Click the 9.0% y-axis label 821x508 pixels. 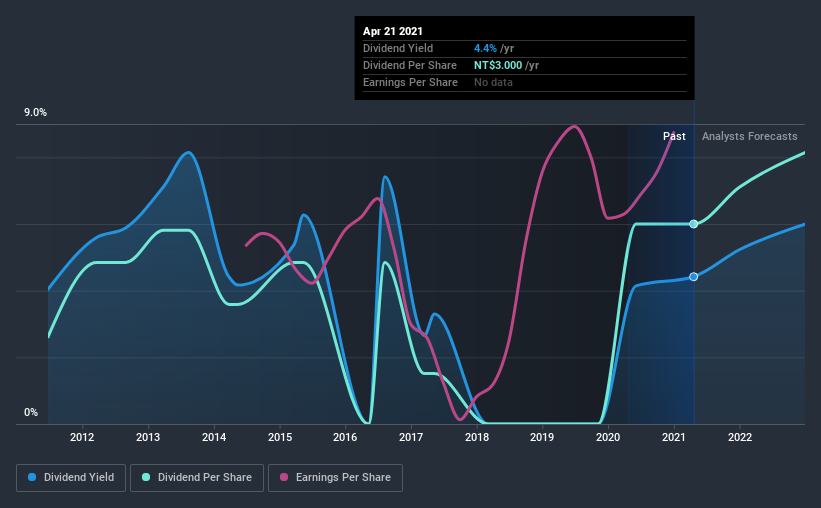point(35,113)
